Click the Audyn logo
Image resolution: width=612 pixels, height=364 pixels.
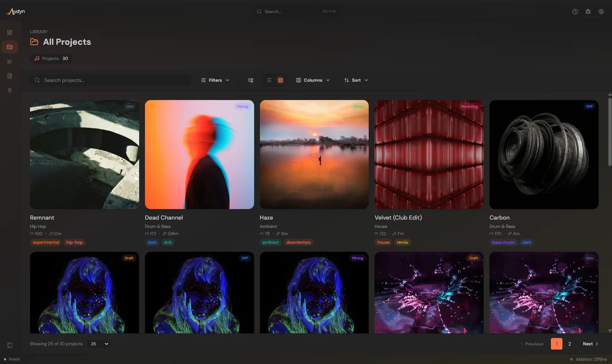[16, 12]
